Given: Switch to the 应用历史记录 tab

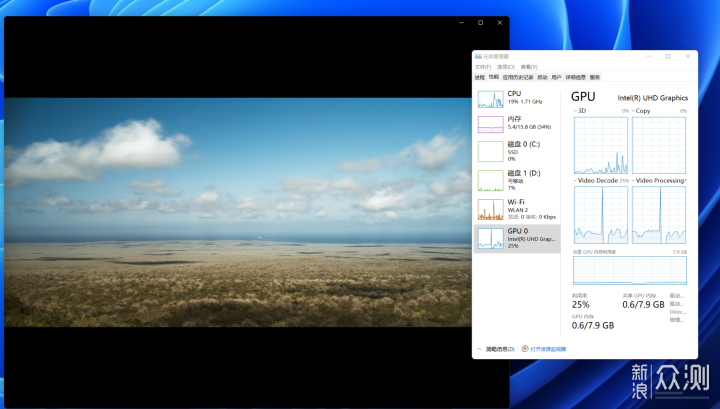Looking at the screenshot, I should pyautogui.click(x=518, y=77).
